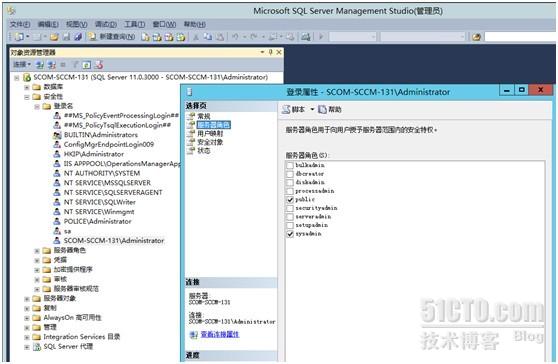Expand the AlwaysOn 高可用性 folder
The image size is (558, 364).
click(27, 318)
